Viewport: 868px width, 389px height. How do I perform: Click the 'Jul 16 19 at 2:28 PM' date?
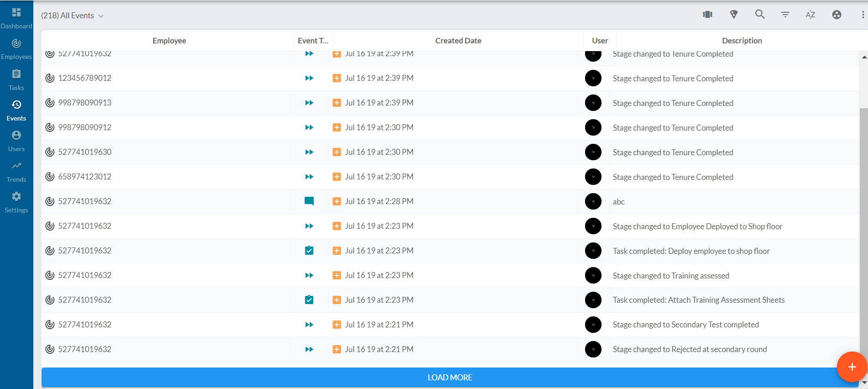pyautogui.click(x=379, y=201)
